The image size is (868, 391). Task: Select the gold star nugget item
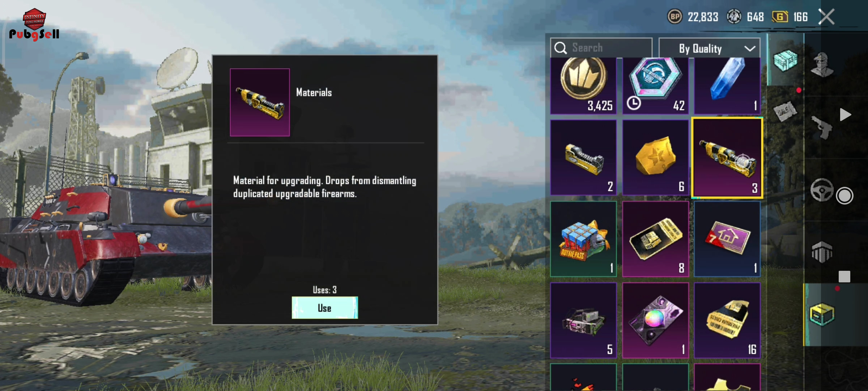click(x=655, y=157)
